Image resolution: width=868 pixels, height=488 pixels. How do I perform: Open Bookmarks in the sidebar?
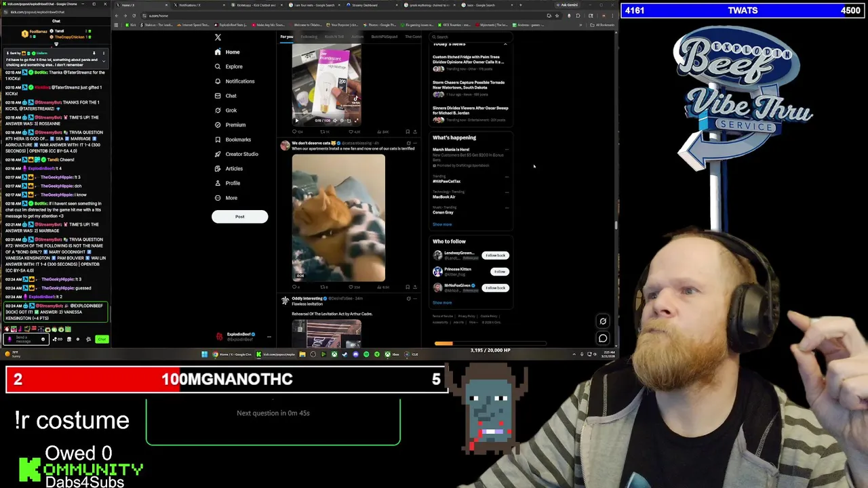[233, 140]
